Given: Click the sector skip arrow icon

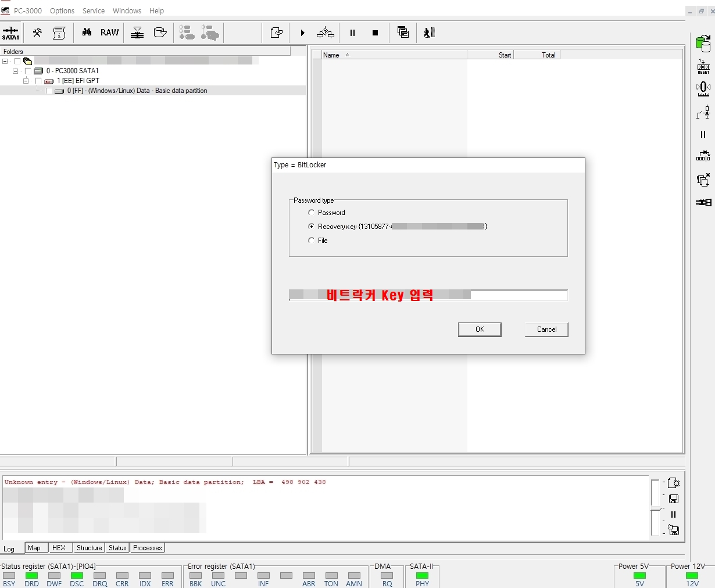Looking at the screenshot, I should (x=703, y=156).
